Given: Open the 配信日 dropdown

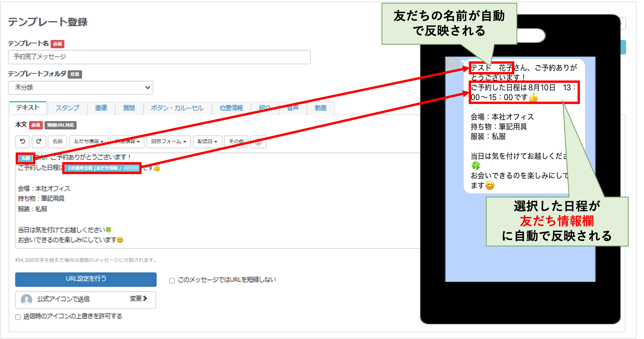Looking at the screenshot, I should coord(207,142).
